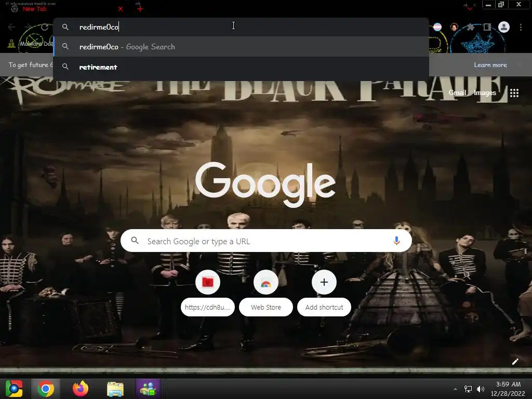Screen dimensions: 532x399
Task: Click the striped flag extension icon
Action: [x=437, y=27]
